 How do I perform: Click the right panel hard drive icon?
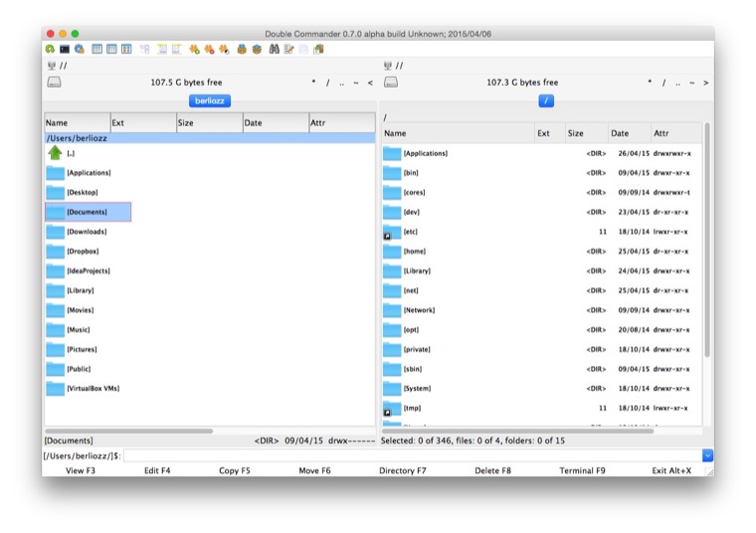(x=391, y=83)
